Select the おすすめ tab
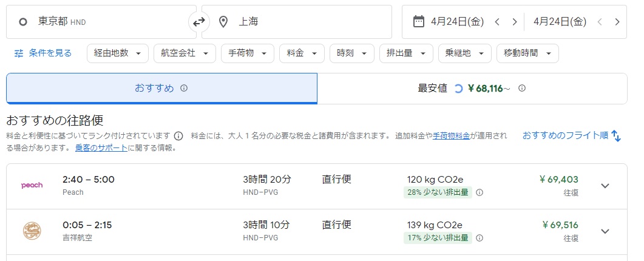This screenshot has height=261, width=644. click(161, 89)
